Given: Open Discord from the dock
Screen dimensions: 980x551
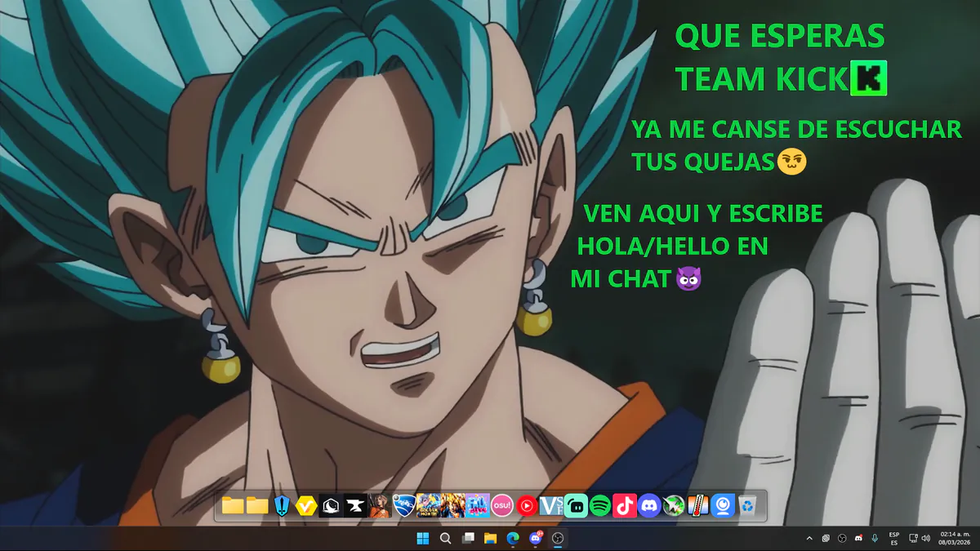Looking at the screenshot, I should pos(649,506).
